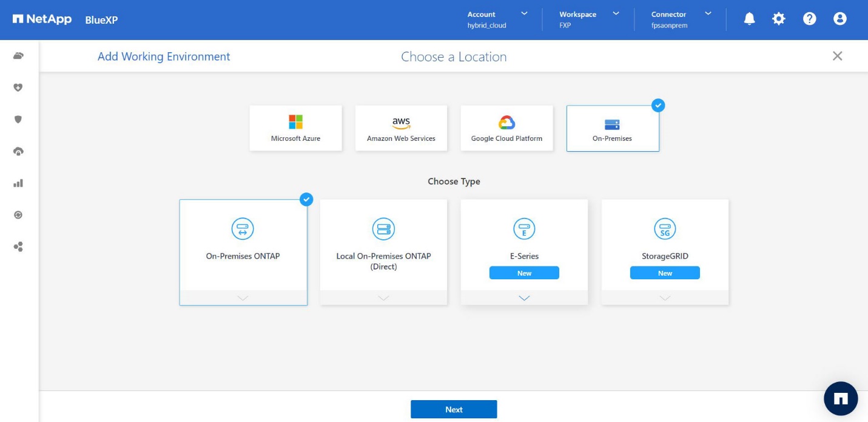The width and height of the screenshot is (868, 422).
Task: Click the On-Premises server icon
Action: (x=613, y=124)
